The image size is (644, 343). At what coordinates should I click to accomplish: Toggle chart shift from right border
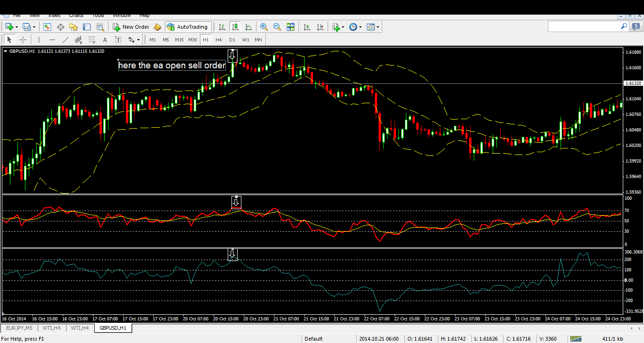320,27
